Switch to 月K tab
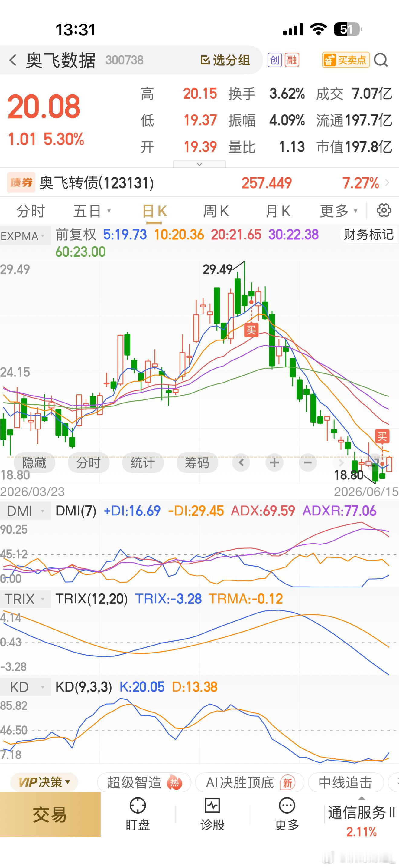The height and width of the screenshot is (868, 399). (x=278, y=211)
